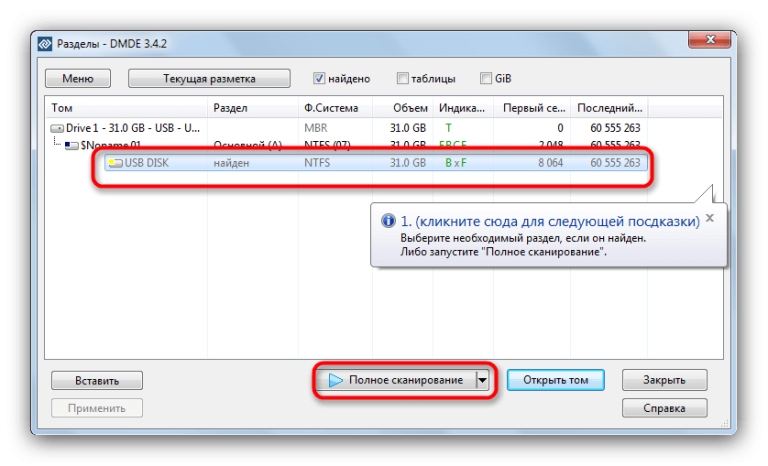
Task: Open the Меню button
Action: 78,79
